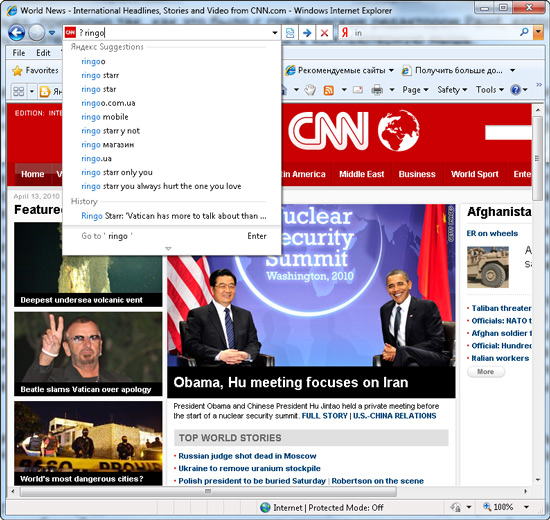Image resolution: width=550 pixels, height=520 pixels.
Task: Open the feeds dropdown arrow
Action: tap(344, 90)
